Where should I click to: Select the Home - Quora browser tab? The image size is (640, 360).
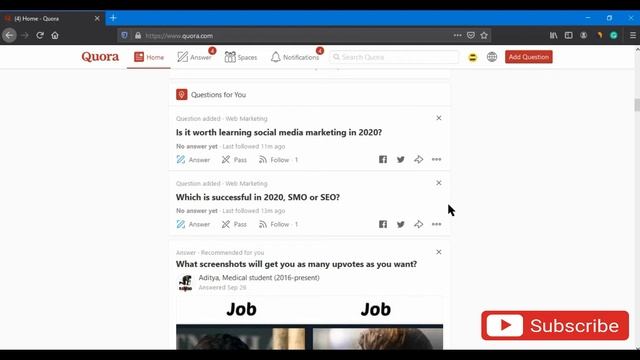point(52,18)
